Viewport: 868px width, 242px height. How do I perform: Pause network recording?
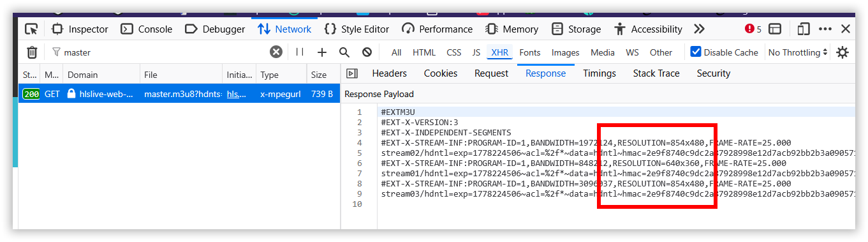pos(299,52)
